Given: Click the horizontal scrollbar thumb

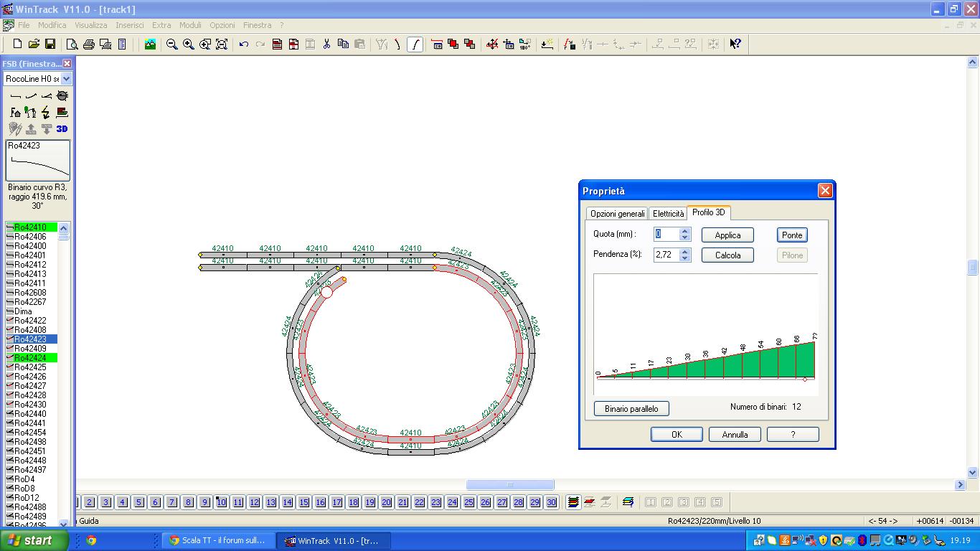Looking at the screenshot, I should (x=510, y=485).
